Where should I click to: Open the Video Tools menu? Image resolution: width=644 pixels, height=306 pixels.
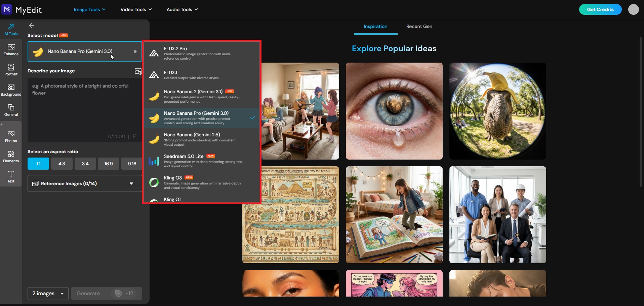(x=135, y=9)
